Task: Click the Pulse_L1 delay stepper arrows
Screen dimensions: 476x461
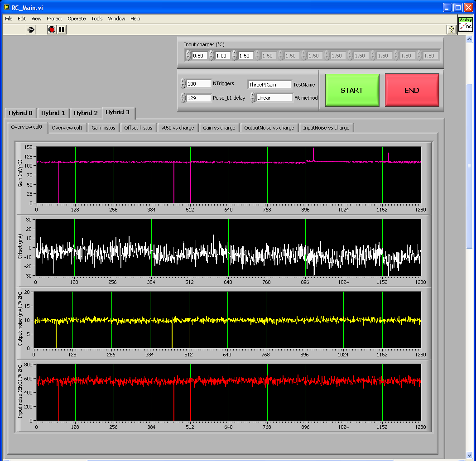Action: (x=183, y=98)
